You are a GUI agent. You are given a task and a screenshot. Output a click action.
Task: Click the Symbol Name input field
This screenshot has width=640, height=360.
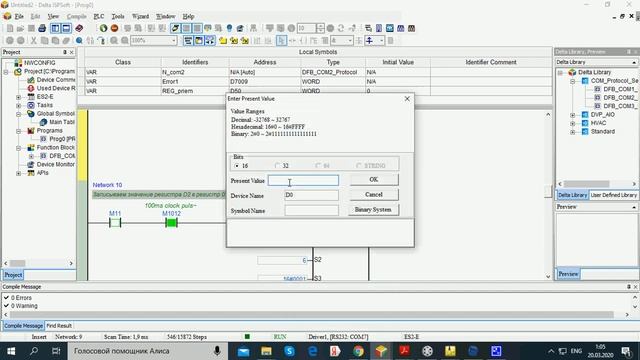click(x=311, y=210)
